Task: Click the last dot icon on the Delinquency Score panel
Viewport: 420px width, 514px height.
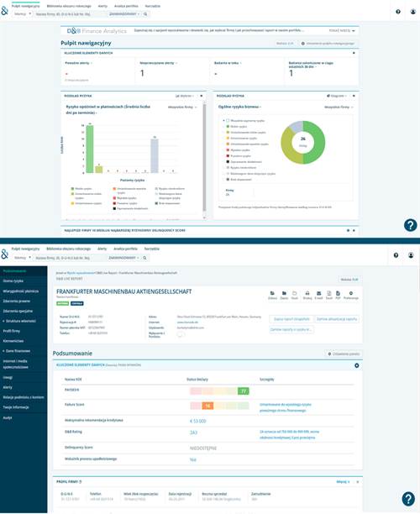Action: tap(354, 230)
